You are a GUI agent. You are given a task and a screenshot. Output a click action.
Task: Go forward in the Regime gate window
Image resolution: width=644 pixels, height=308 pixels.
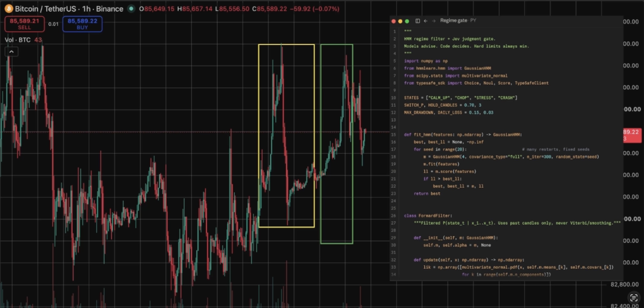click(x=434, y=21)
